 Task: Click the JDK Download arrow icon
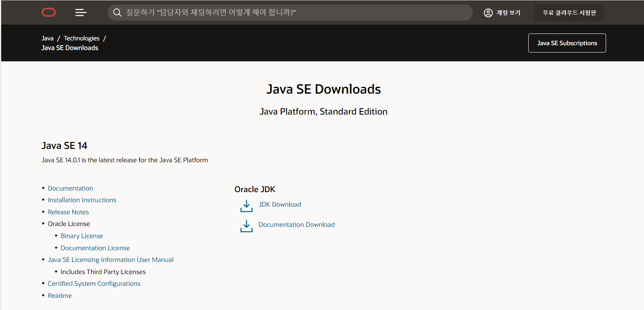pyautogui.click(x=246, y=206)
